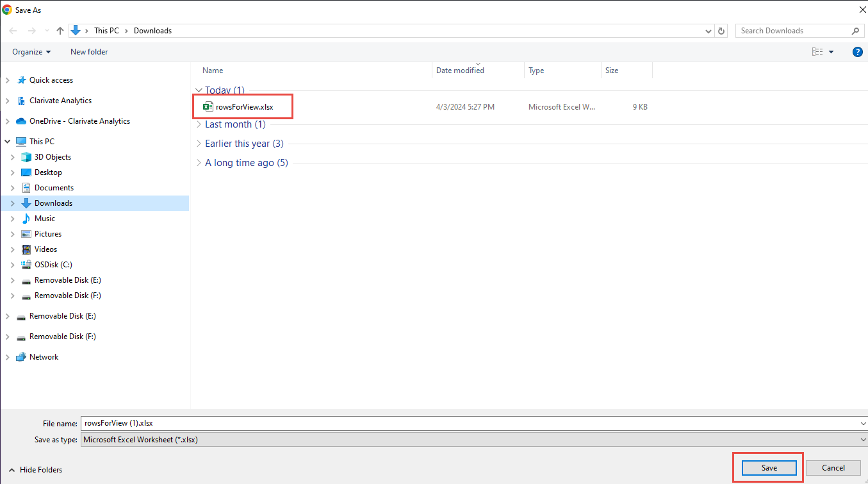Sort by Type column header
This screenshot has height=484, width=868.
(536, 71)
